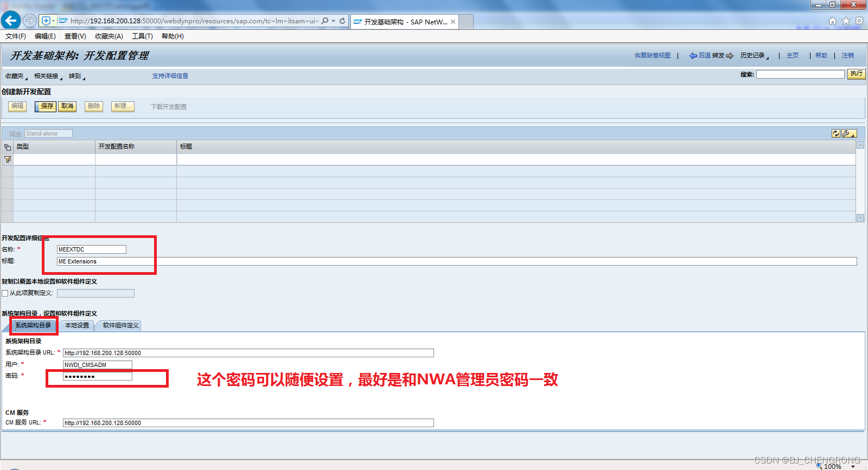Click the 筛选 Stand-alone filter field
This screenshot has width=868, height=470.
coord(48,133)
